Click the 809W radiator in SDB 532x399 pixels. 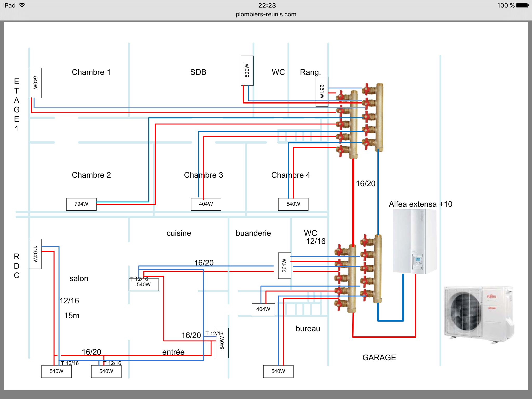[x=247, y=71]
